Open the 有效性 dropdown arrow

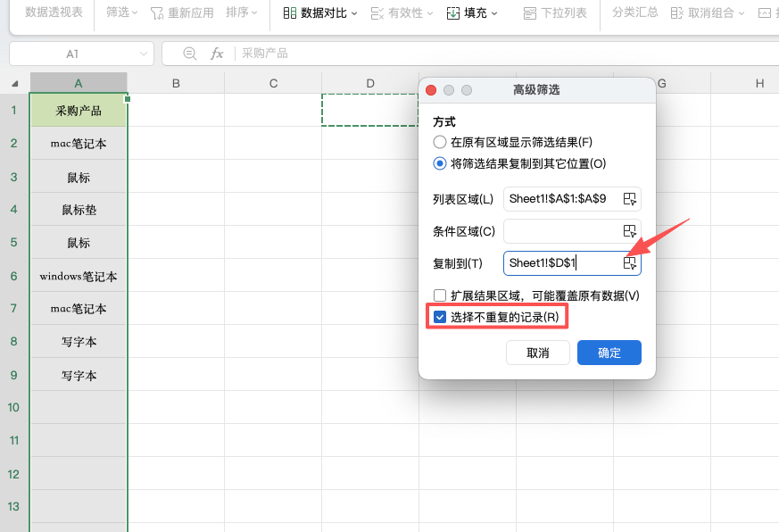[430, 13]
